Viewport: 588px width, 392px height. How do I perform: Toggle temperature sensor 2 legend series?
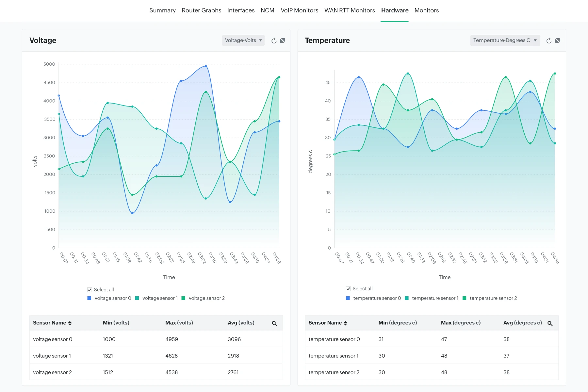coord(490,298)
